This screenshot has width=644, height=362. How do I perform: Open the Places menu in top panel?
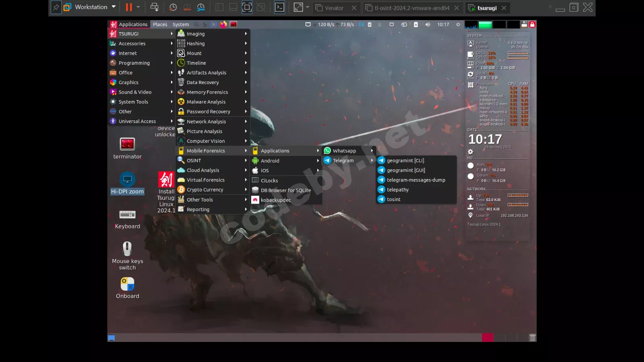point(160,25)
